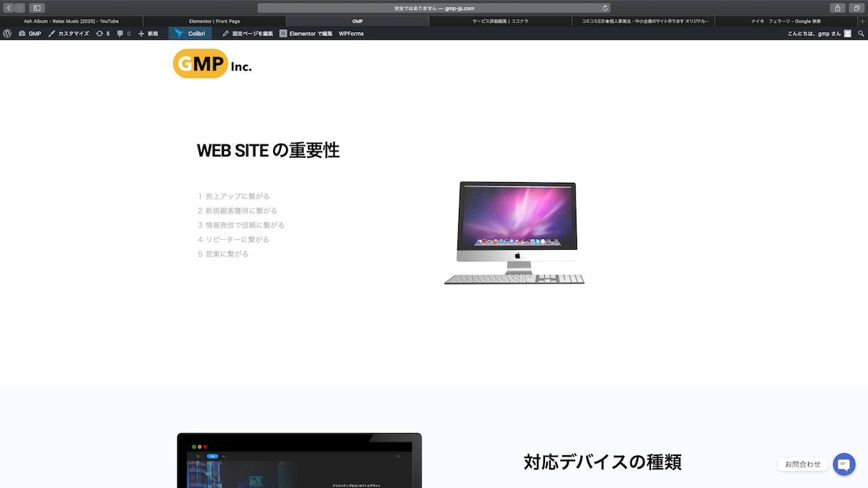Select 固定ページを編集

(248, 33)
